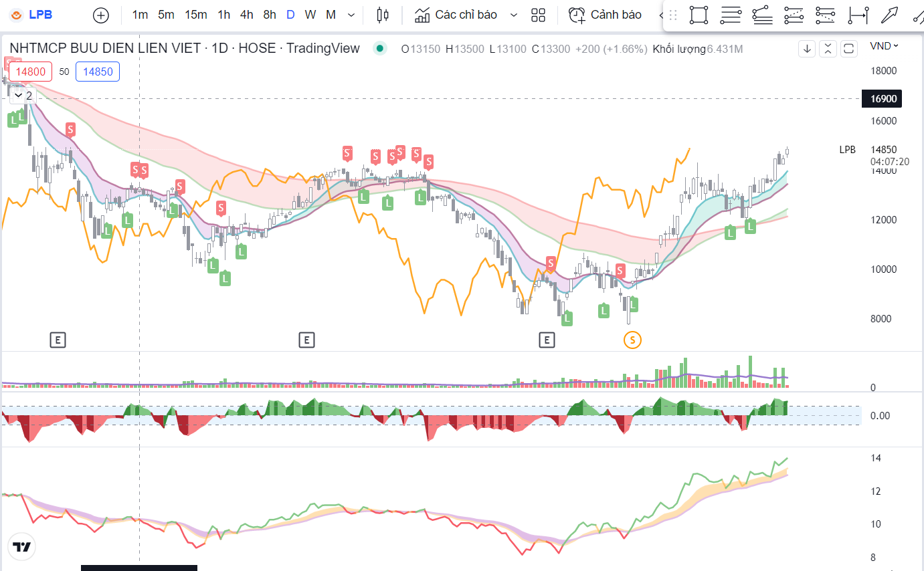
Task: Click the TradingView logo in chart corner
Action: [x=21, y=547]
